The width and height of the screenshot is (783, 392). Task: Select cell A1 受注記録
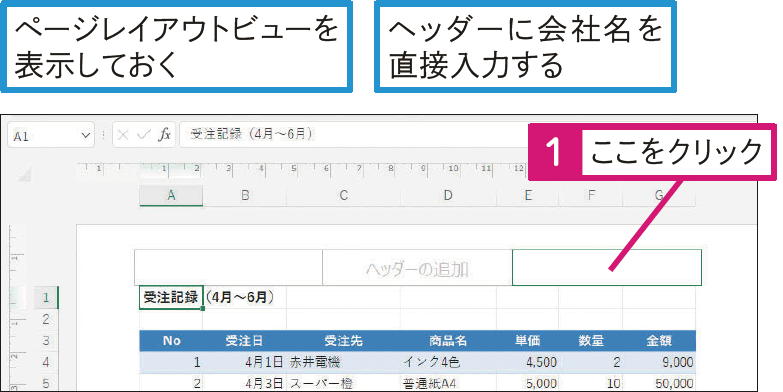[x=171, y=298]
